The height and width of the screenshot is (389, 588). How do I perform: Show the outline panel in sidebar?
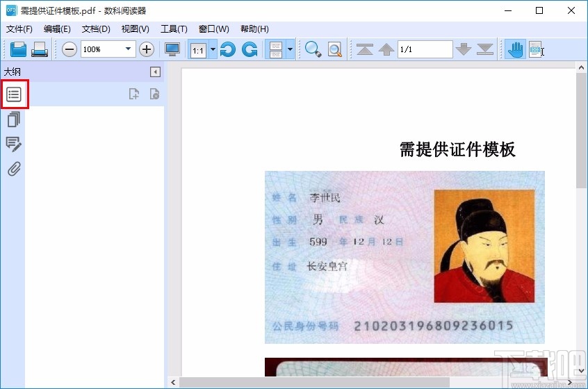coord(14,94)
